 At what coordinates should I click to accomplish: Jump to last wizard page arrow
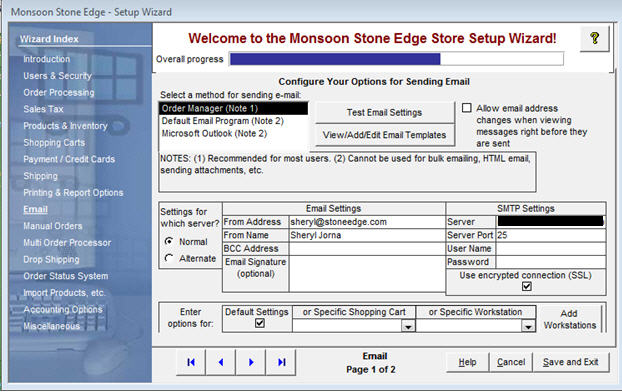[281, 362]
